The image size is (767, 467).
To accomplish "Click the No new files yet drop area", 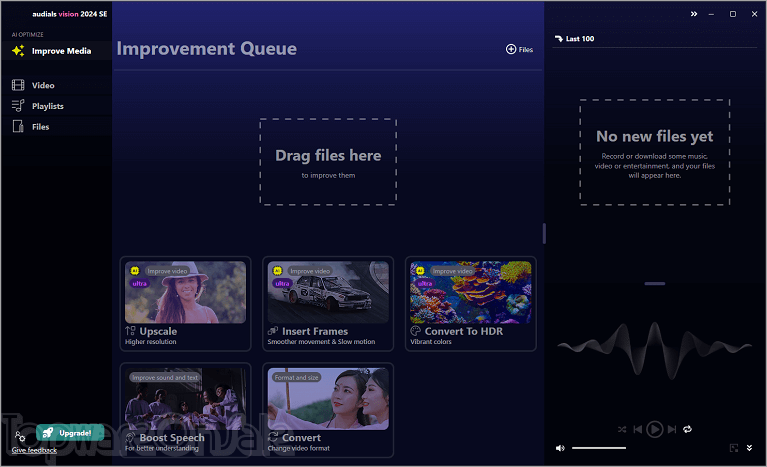I will 654,152.
